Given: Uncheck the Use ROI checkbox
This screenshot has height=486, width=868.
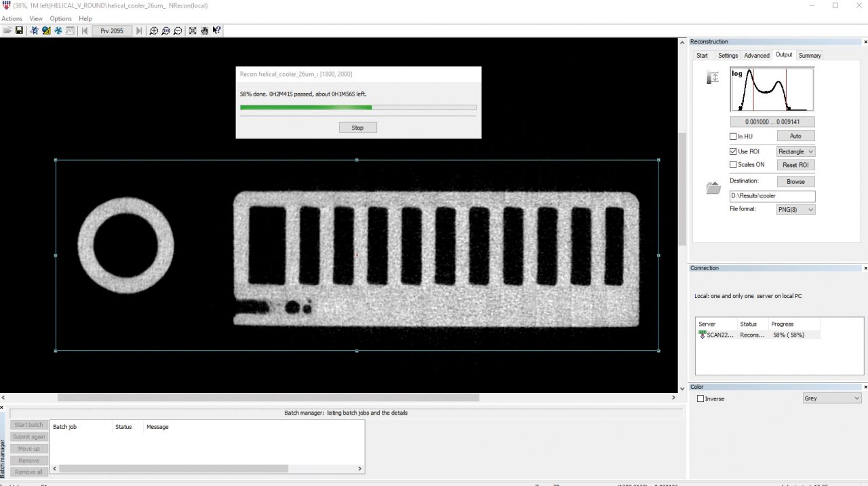Looking at the screenshot, I should click(x=733, y=151).
